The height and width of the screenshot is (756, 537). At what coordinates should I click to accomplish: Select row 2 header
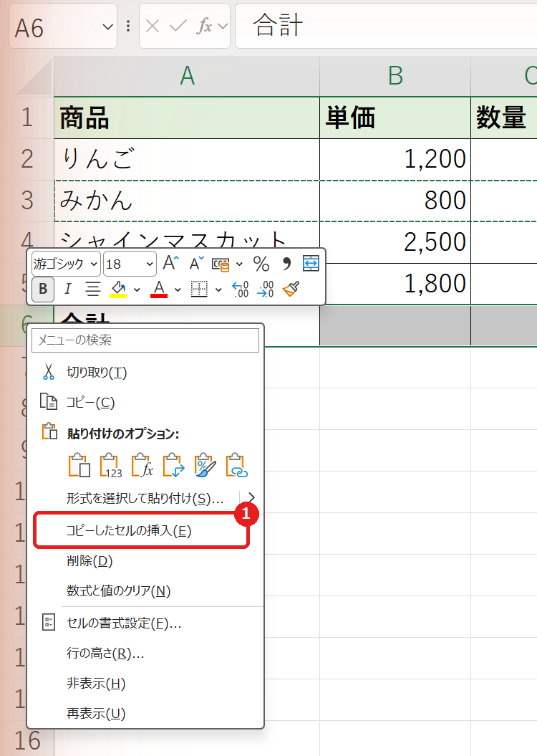(27, 159)
